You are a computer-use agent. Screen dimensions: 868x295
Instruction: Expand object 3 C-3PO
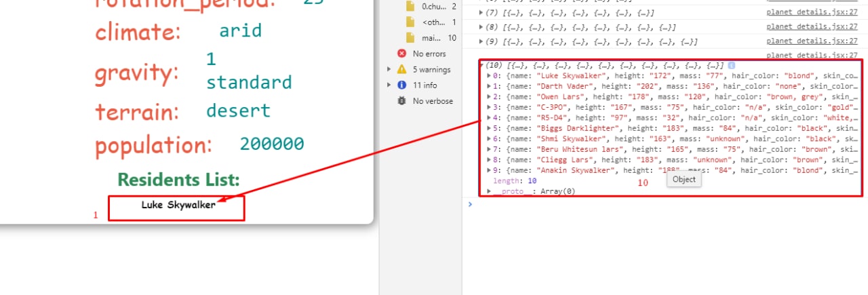pyautogui.click(x=490, y=107)
